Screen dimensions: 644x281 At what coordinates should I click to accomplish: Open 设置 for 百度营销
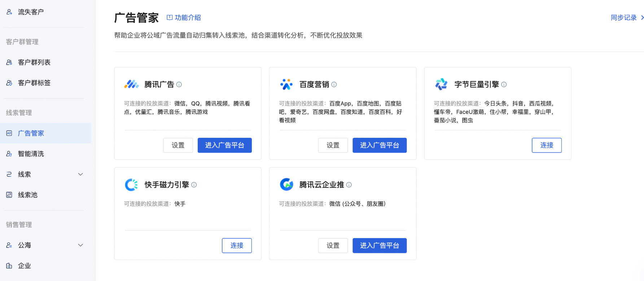(x=333, y=145)
